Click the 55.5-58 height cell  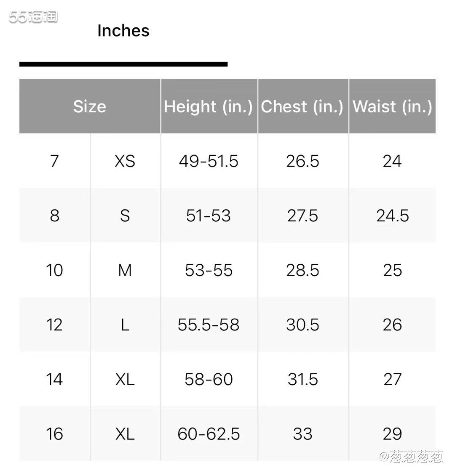point(209,324)
